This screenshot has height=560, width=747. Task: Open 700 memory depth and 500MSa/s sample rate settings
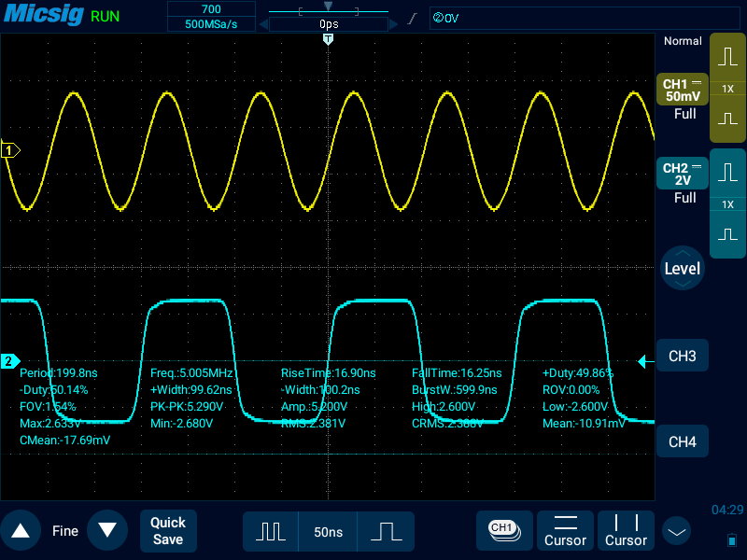[x=211, y=16]
